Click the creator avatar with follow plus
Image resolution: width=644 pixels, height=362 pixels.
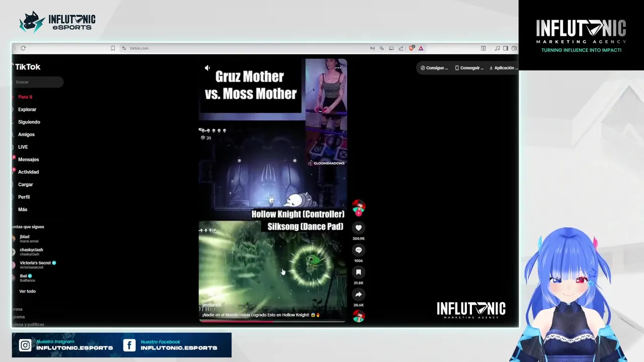(359, 208)
